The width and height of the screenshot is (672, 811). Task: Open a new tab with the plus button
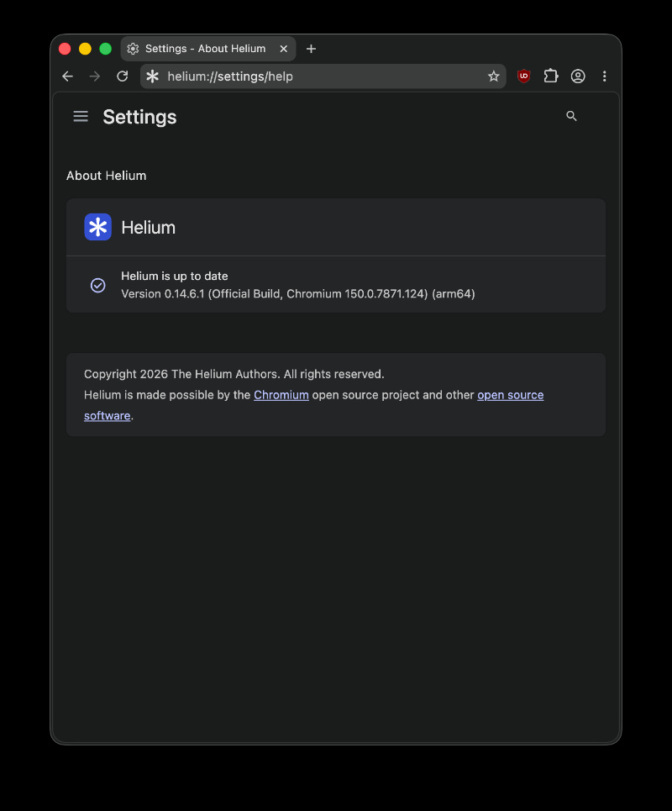click(x=311, y=49)
